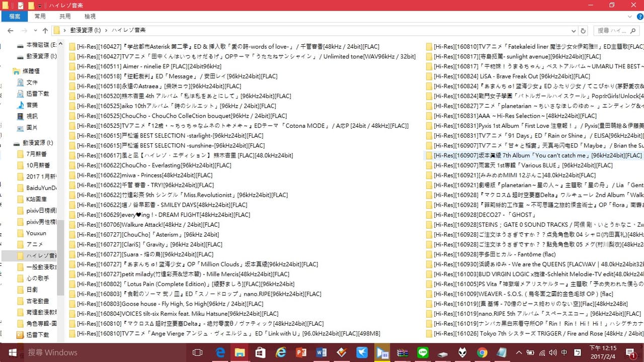The height and width of the screenshot is (362, 644).
Task: Open recent locations dropdown arrow
Action: [35, 31]
